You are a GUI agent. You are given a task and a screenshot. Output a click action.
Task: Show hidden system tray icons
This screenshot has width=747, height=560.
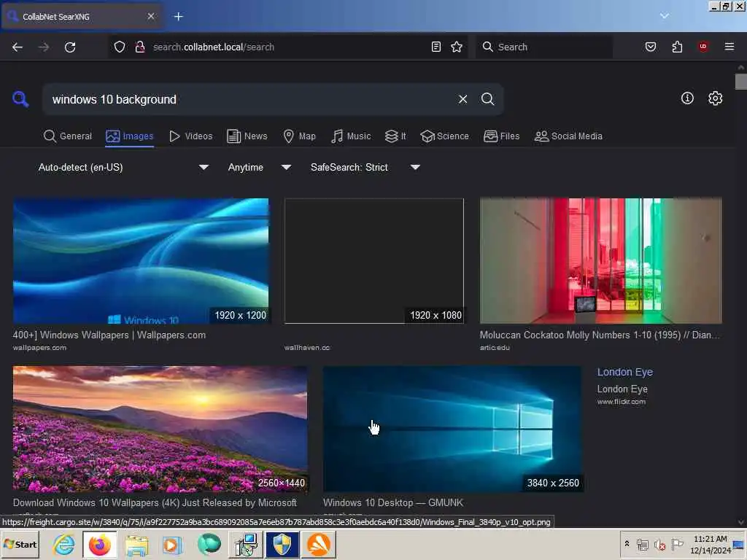pos(627,543)
